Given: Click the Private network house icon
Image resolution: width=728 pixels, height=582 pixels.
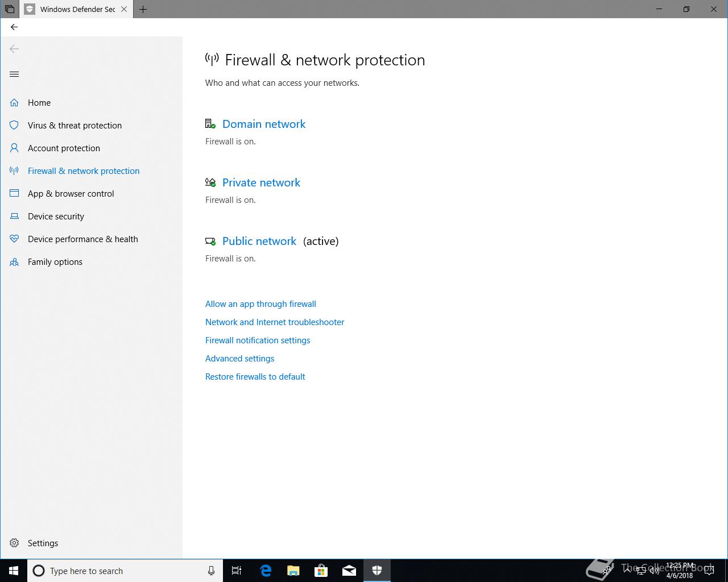Looking at the screenshot, I should pos(210,182).
